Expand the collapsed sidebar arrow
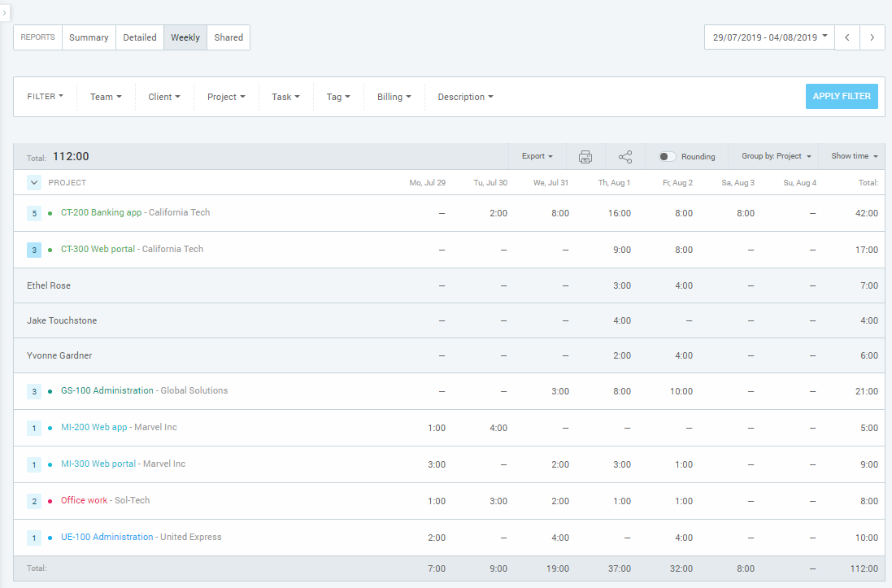Viewport: 892px width, 588px height. point(5,12)
